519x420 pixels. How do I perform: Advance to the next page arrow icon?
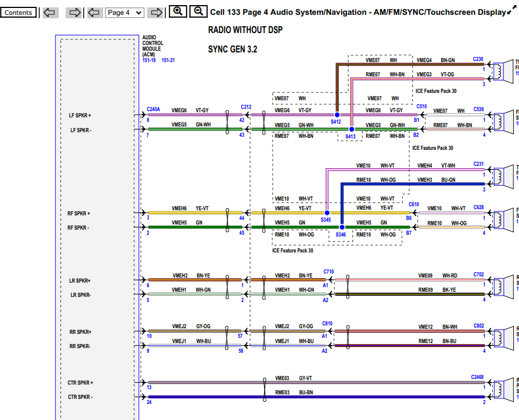click(x=156, y=12)
